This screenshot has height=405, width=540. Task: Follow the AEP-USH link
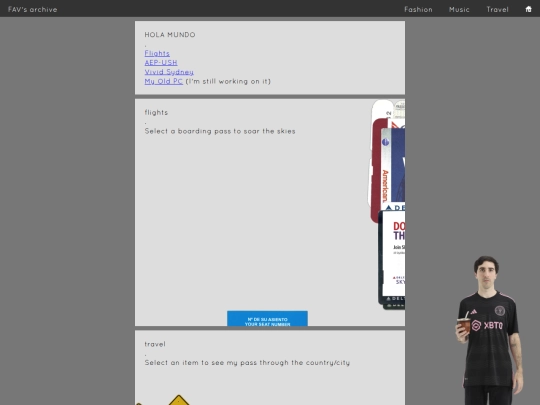tap(161, 63)
